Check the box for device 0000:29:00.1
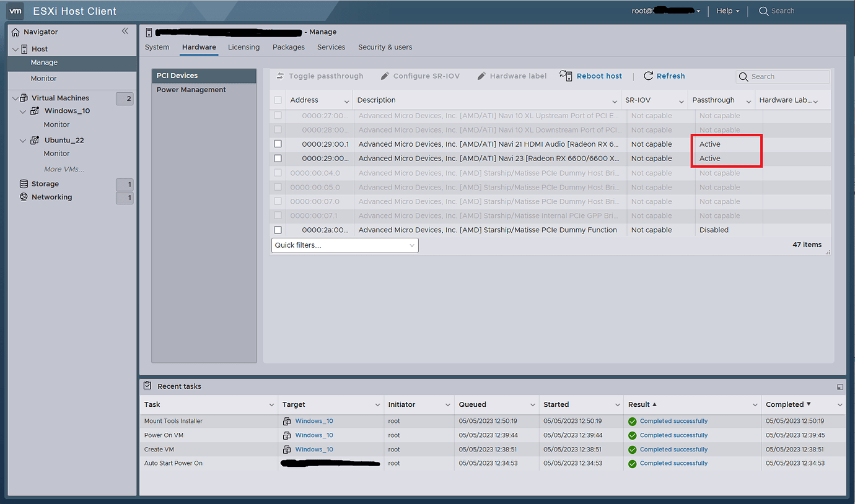855x504 pixels. click(x=278, y=144)
